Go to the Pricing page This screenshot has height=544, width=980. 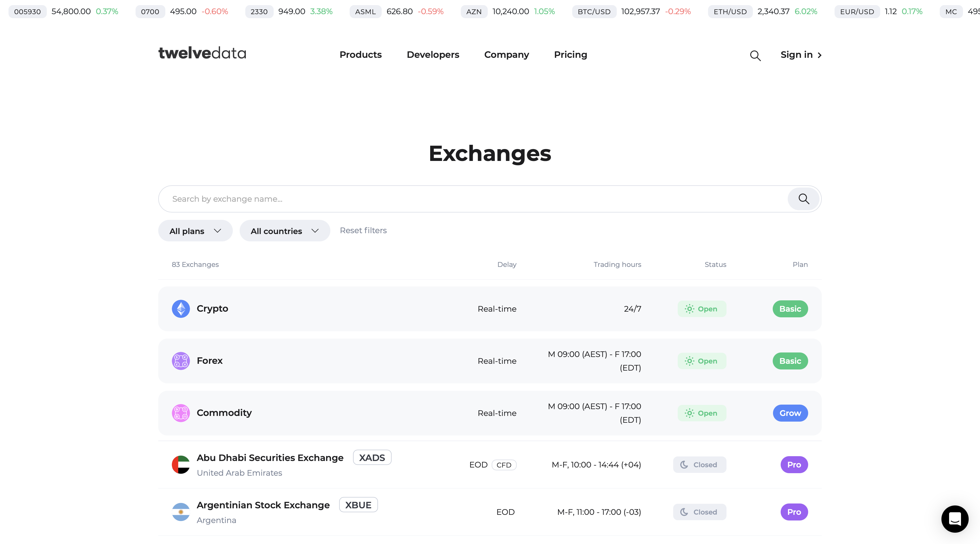pos(570,55)
